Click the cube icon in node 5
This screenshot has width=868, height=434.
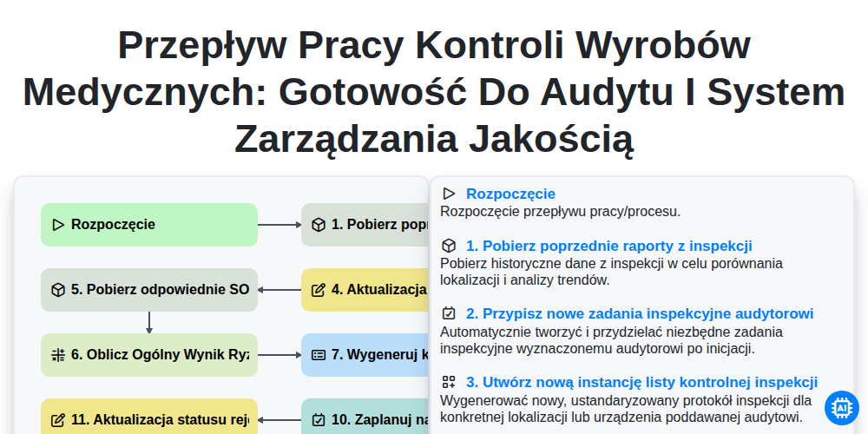pos(58,290)
